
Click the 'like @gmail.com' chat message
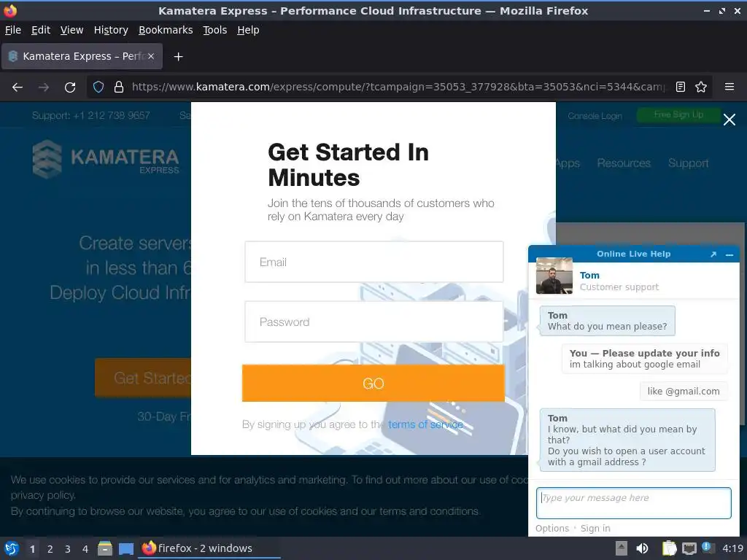tap(684, 392)
